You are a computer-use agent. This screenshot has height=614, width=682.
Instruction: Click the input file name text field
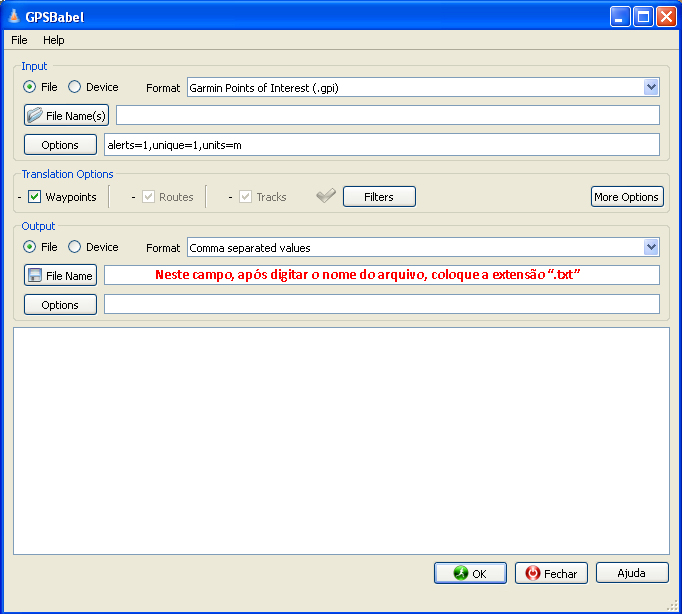(388, 115)
